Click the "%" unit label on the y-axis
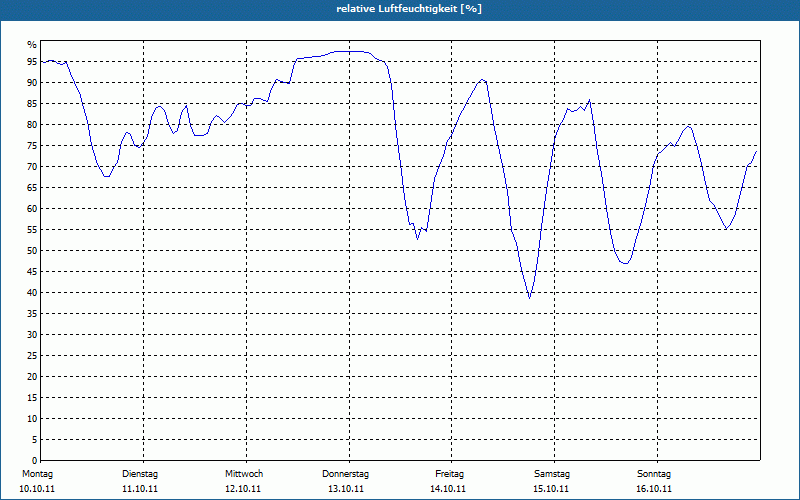Viewport: 800px width, 500px height. click(32, 45)
